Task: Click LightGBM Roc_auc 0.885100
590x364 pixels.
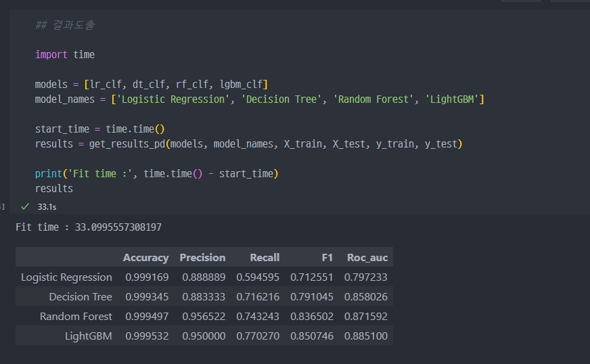Action: 366,336
